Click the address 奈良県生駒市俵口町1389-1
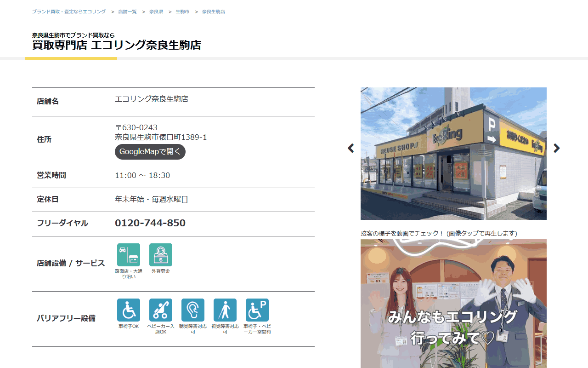The image size is (588, 368). pos(161,137)
